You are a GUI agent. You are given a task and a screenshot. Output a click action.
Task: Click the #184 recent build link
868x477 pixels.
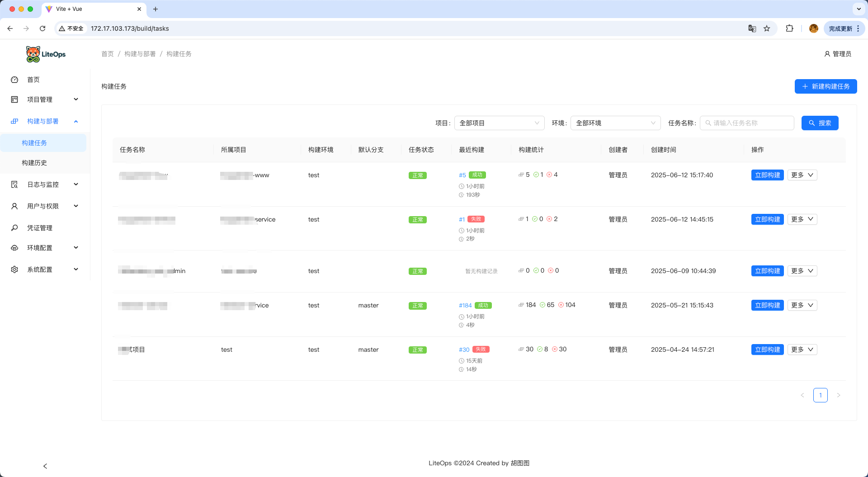pyautogui.click(x=465, y=306)
